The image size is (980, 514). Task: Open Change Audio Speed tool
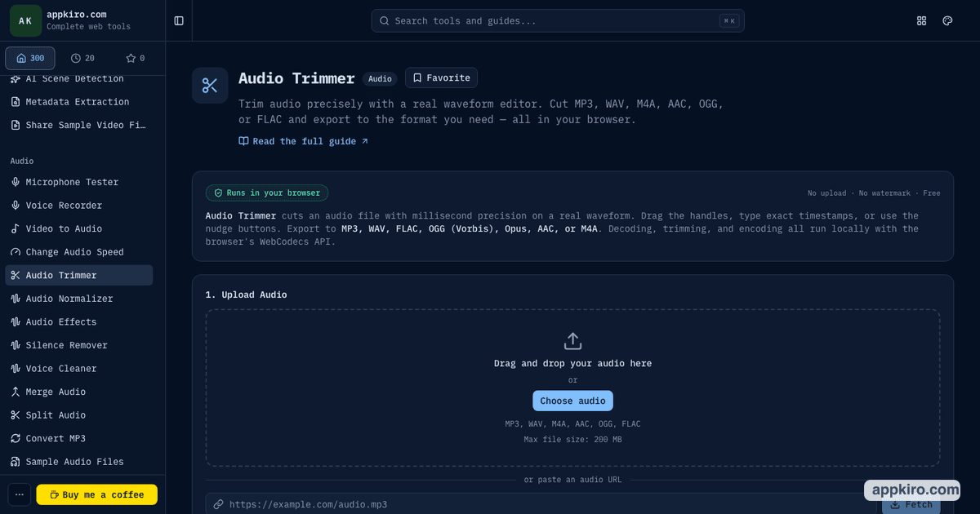click(79, 252)
